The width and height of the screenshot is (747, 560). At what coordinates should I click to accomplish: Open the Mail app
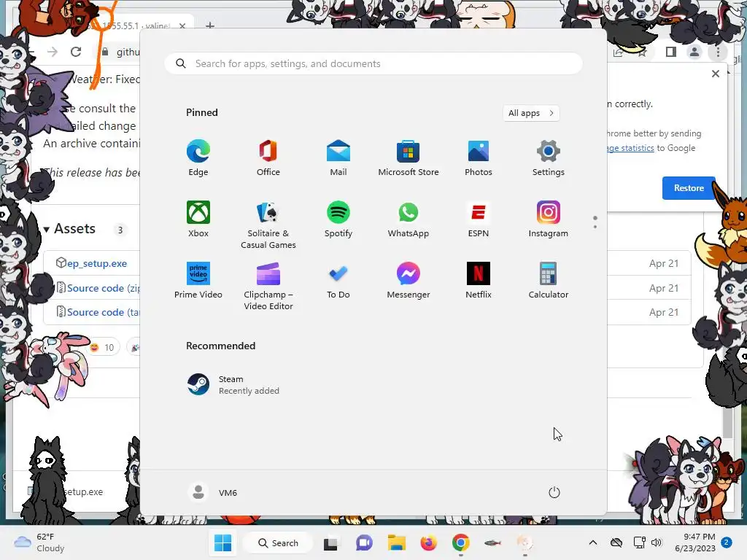[338, 158]
